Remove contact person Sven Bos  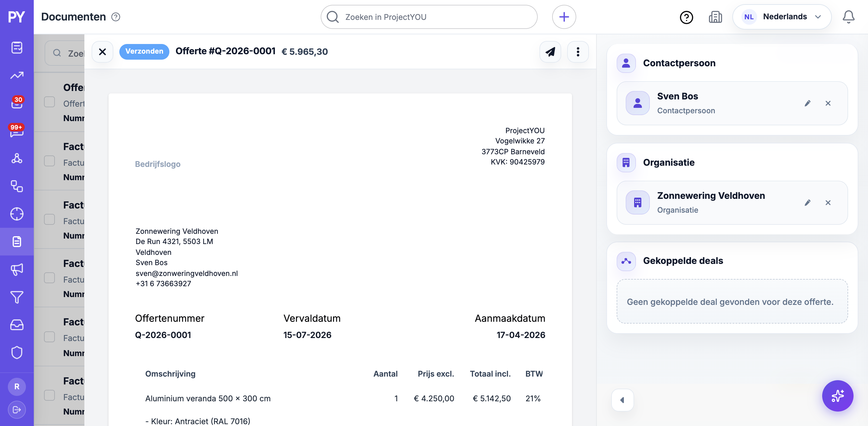[x=828, y=103]
